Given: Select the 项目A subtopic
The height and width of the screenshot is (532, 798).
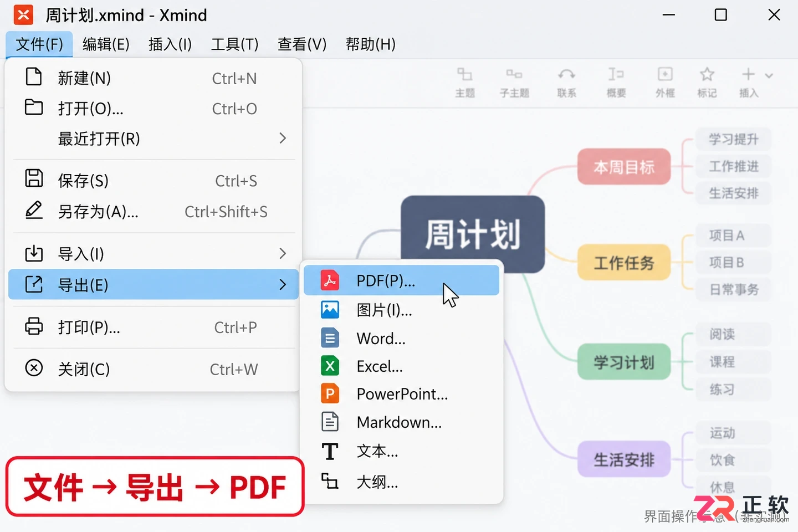Looking at the screenshot, I should [x=733, y=236].
